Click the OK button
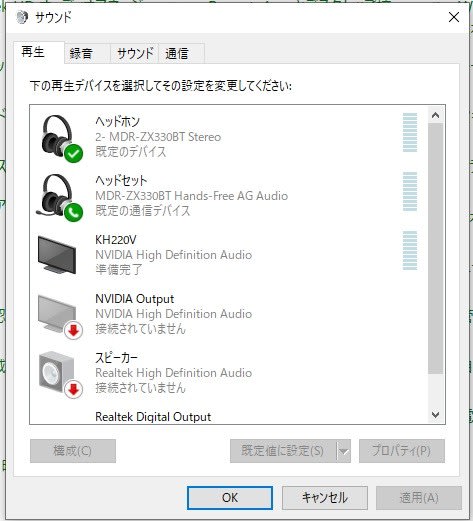The height and width of the screenshot is (521, 473). [x=230, y=498]
